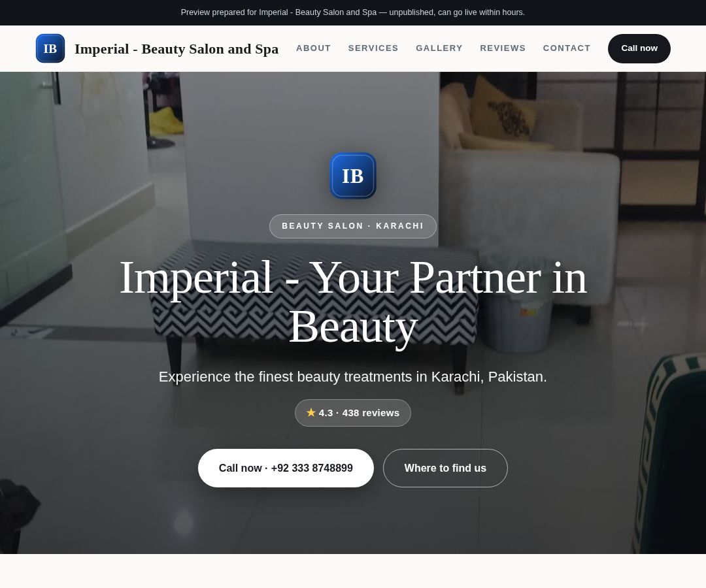Click Where to find us button
Viewport: 706px width, 588px height.
click(x=445, y=468)
